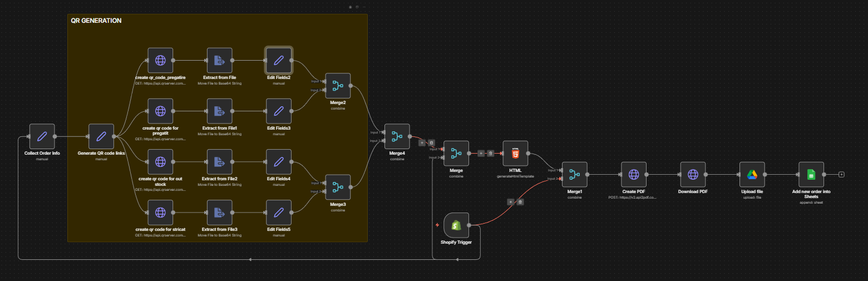
Task: Add a node between Merge and HTML
Action: pyautogui.click(x=481, y=153)
